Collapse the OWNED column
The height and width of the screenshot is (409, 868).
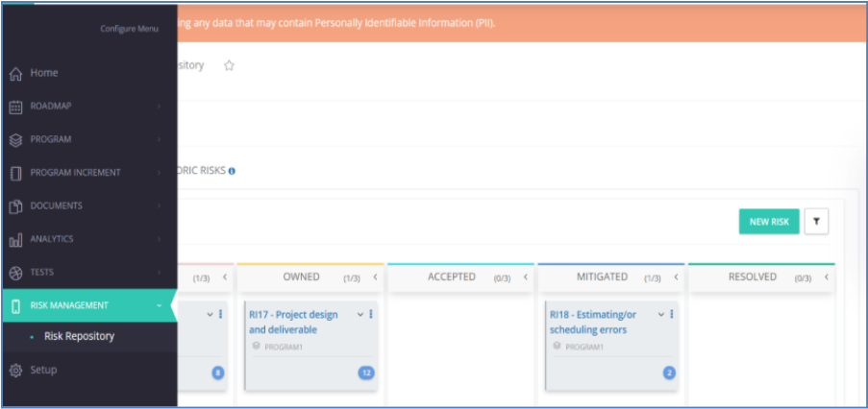point(375,277)
